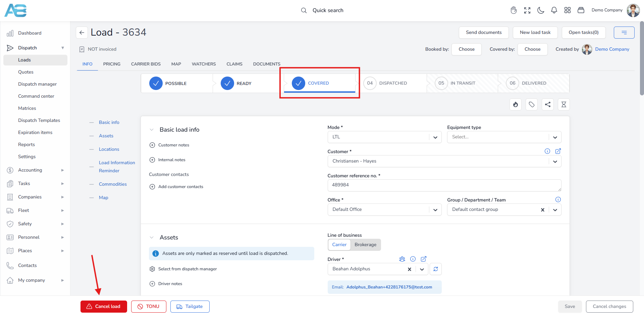Open the hamburger menu button
Screen dimensions: 644x317
(624, 33)
